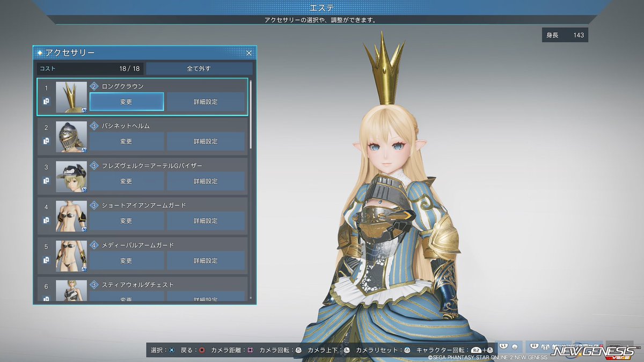The height and width of the screenshot is (362, 644).
Task: Click the 全て外す remove-all button
Action: point(199,69)
